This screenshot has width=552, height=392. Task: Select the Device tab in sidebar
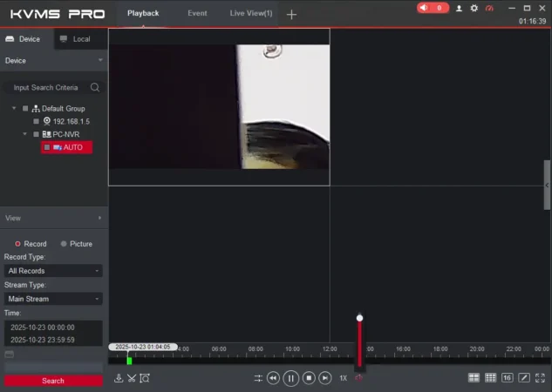(27, 39)
